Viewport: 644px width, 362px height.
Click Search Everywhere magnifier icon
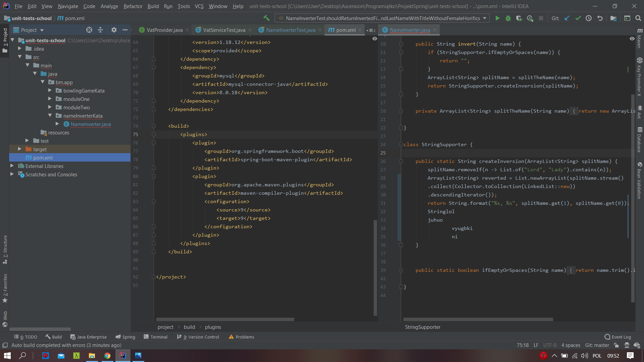tap(638, 18)
